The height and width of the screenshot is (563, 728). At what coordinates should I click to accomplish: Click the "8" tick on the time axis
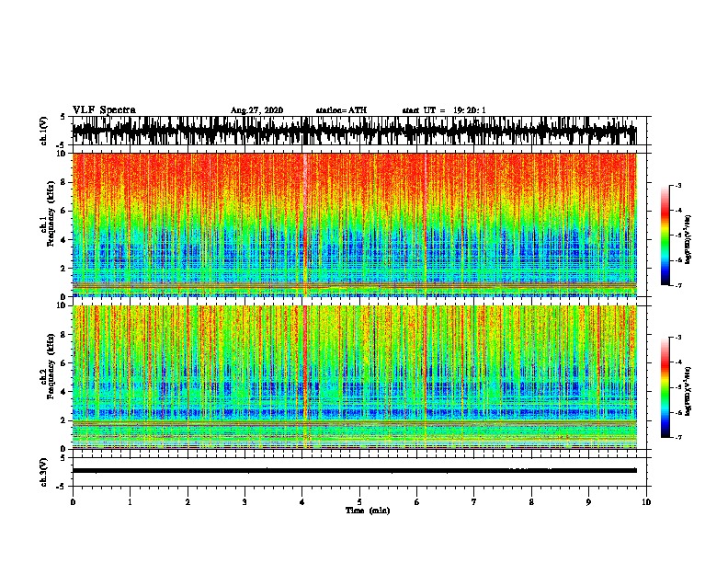[x=531, y=502]
